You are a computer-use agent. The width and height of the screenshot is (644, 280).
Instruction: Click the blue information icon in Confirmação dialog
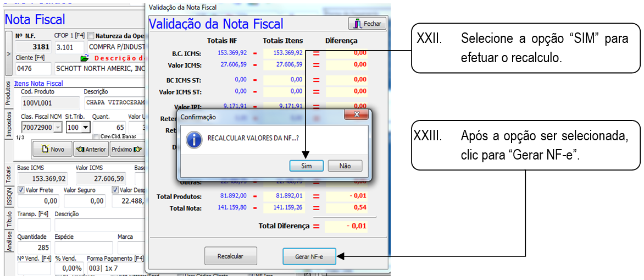coord(193,140)
